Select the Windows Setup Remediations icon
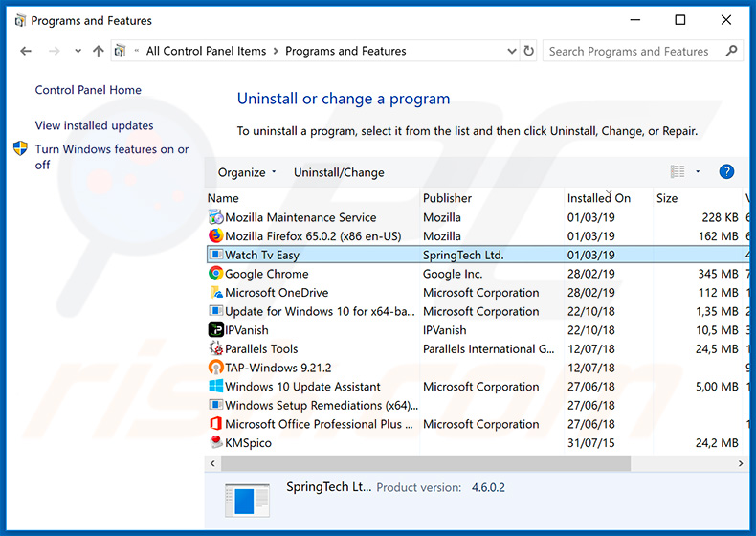Screen dimensions: 756x536 (216, 405)
